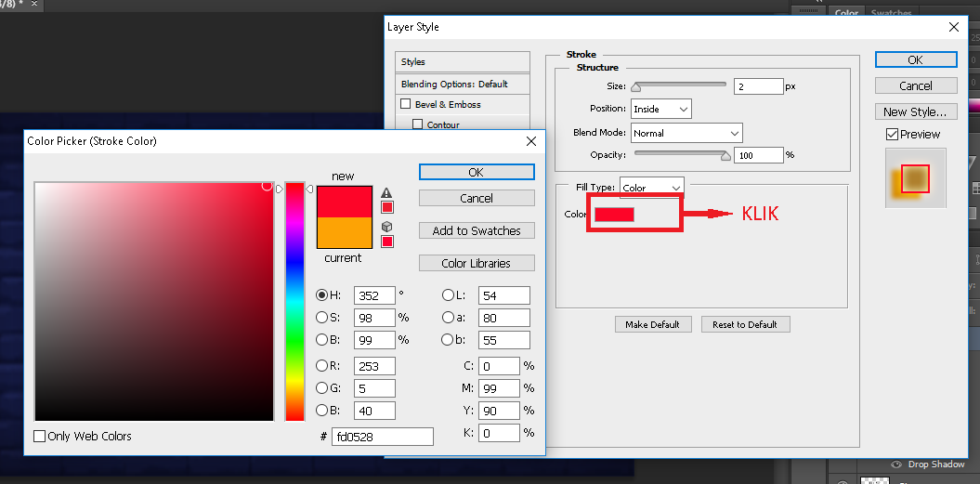Select the R red radio button

[322, 366]
